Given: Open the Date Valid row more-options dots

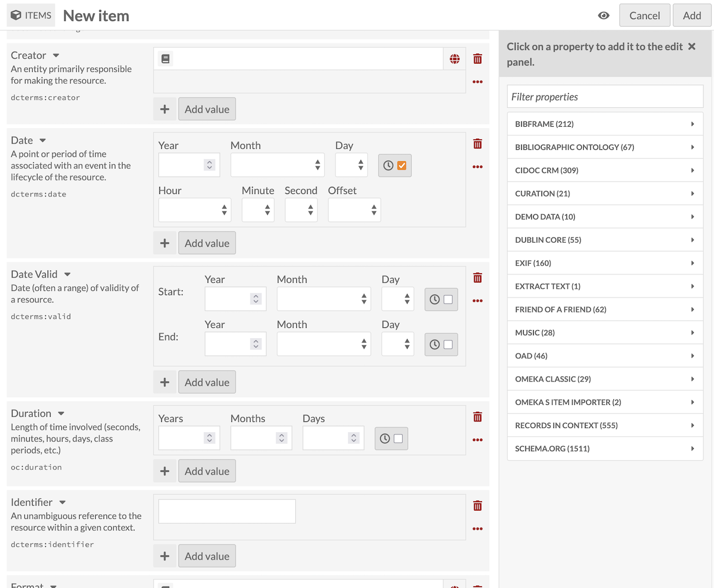Looking at the screenshot, I should point(477,301).
